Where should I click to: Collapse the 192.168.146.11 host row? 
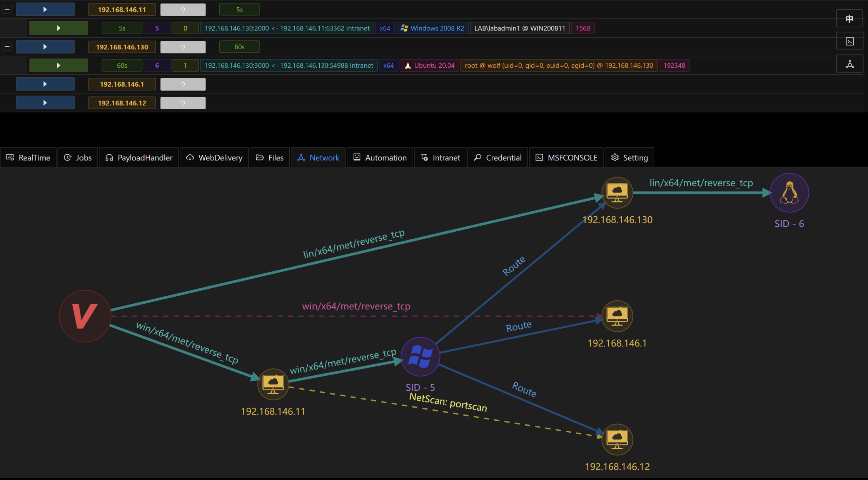[x=7, y=9]
